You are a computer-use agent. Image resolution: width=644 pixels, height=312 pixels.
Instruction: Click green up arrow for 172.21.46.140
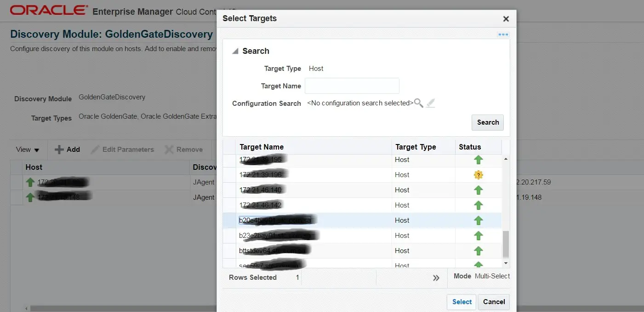pos(479,190)
